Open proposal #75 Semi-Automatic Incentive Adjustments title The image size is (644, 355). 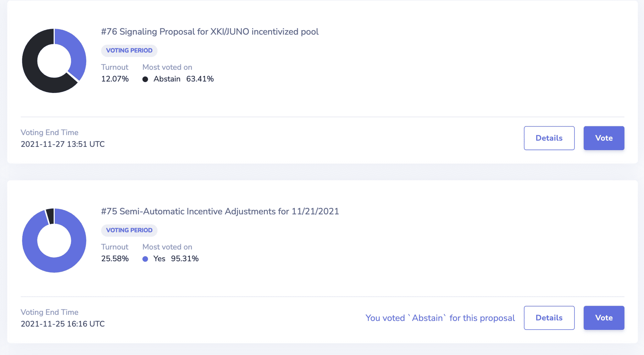(x=220, y=211)
